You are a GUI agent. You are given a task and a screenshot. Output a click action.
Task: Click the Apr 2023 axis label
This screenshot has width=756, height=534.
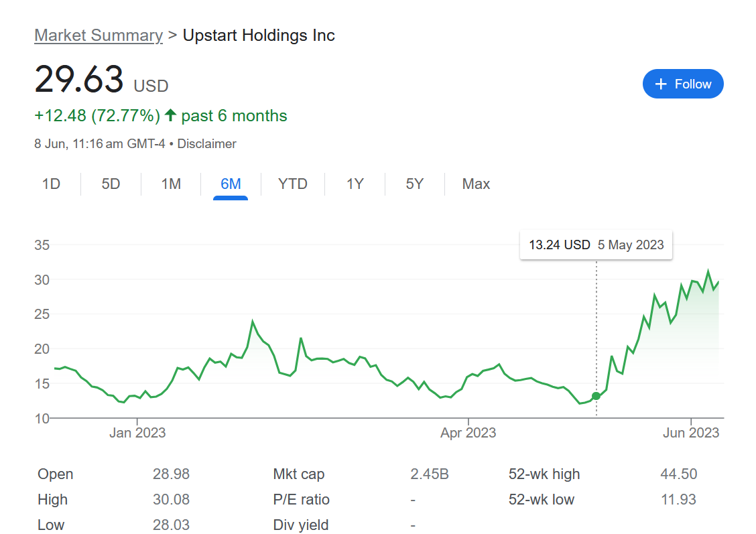pos(468,433)
